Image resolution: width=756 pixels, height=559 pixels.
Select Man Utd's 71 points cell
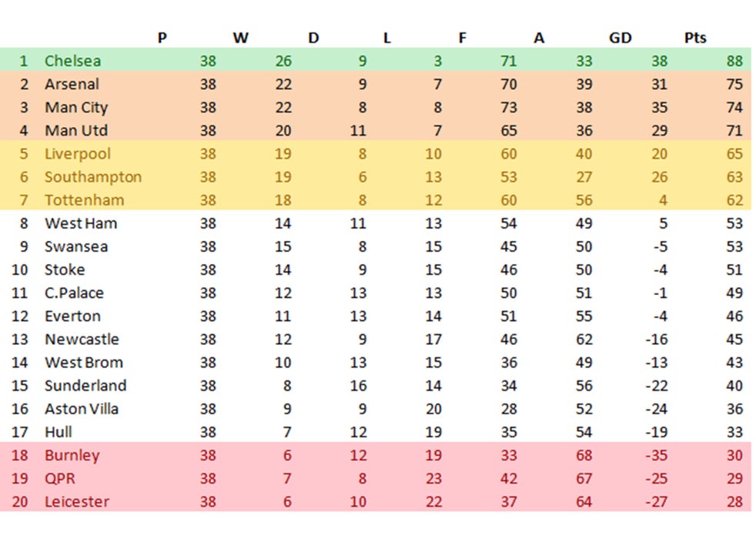tap(734, 130)
